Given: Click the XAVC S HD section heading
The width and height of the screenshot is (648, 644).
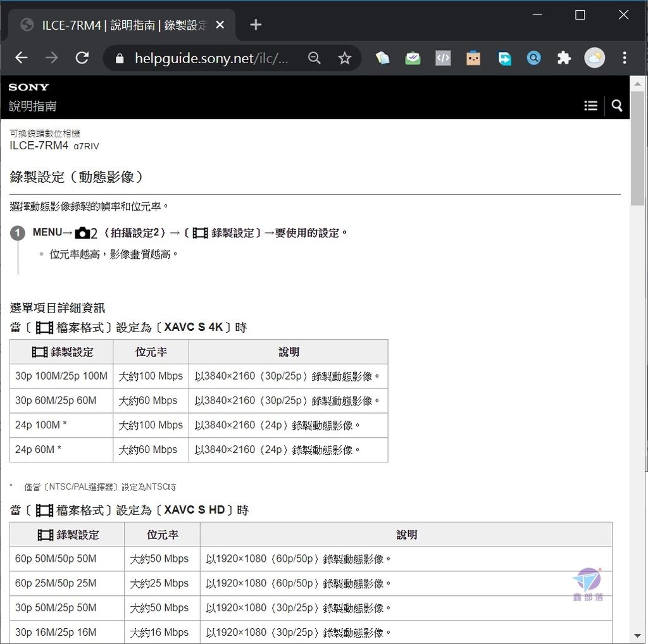Looking at the screenshot, I should click(x=129, y=510).
